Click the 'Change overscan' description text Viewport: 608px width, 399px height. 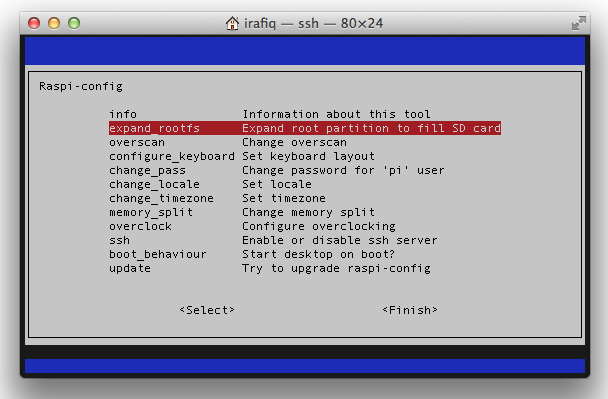(294, 142)
